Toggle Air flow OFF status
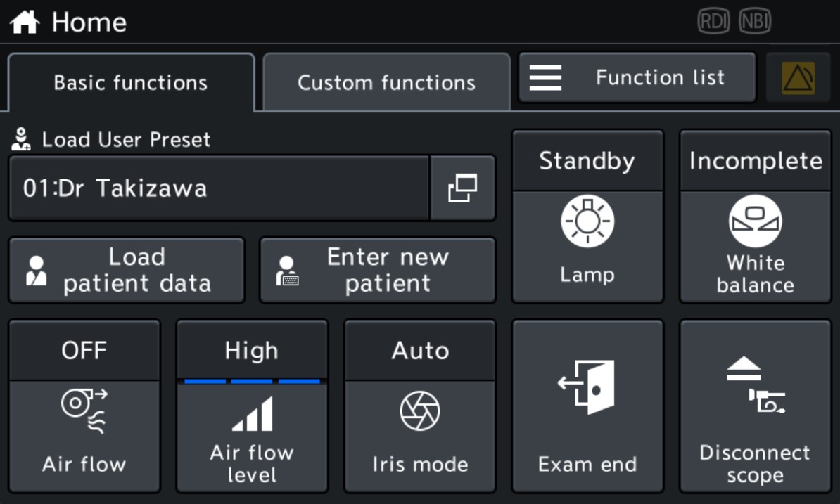 tap(84, 350)
